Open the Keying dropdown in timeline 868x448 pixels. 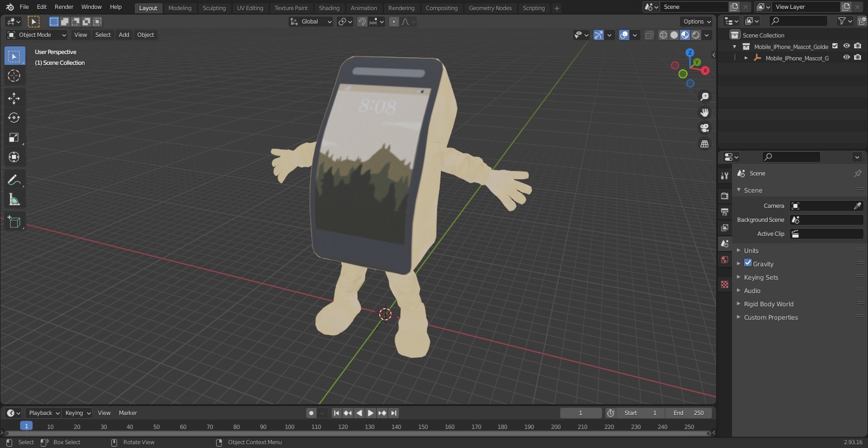(x=77, y=413)
